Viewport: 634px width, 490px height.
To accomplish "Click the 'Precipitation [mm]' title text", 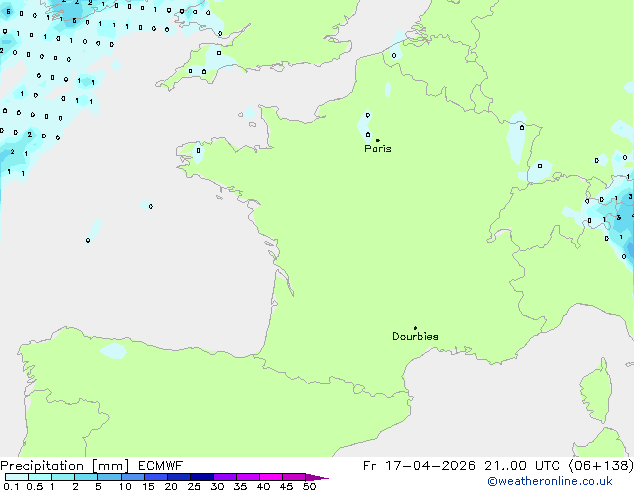I will pyautogui.click(x=65, y=466).
